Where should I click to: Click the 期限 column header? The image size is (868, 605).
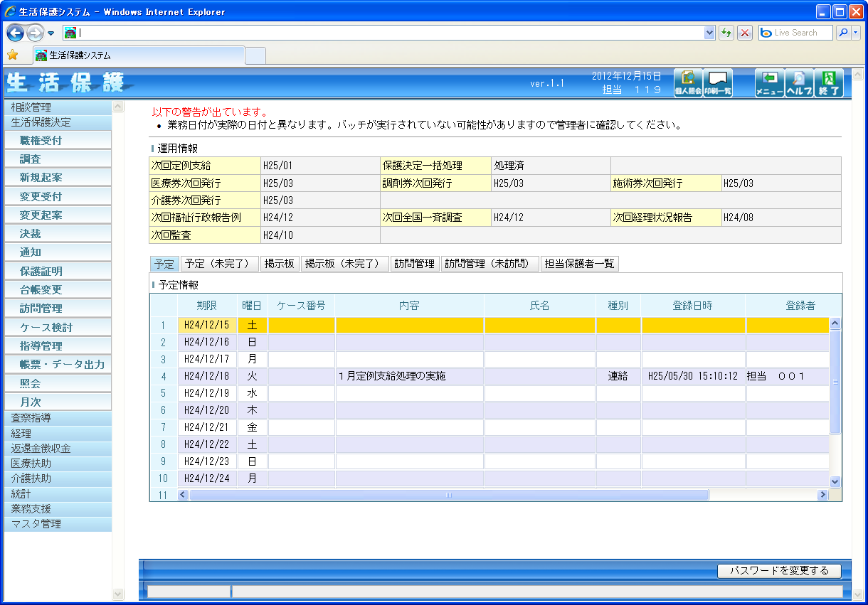click(207, 306)
